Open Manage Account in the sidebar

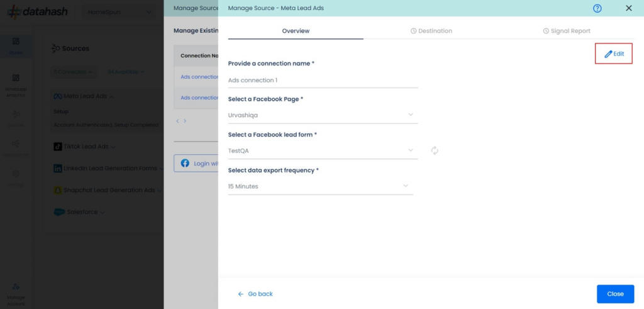point(16,294)
